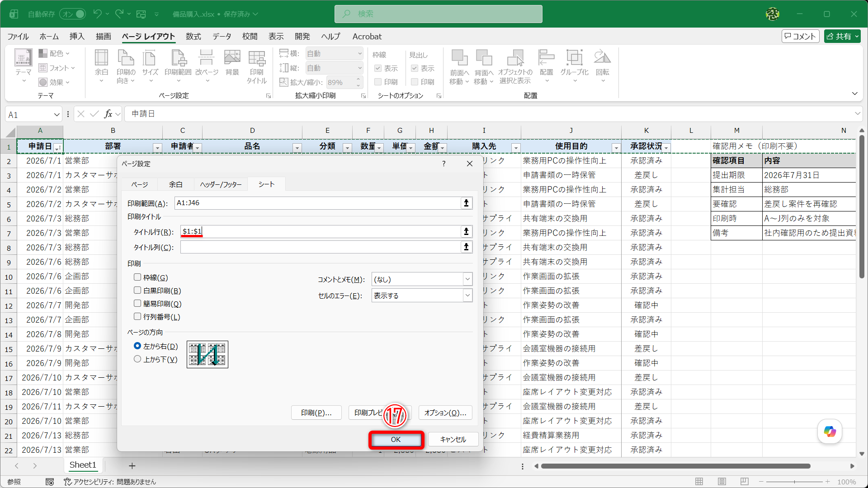
Task: Switch to Page Break Preview in status bar
Action: click(745, 482)
